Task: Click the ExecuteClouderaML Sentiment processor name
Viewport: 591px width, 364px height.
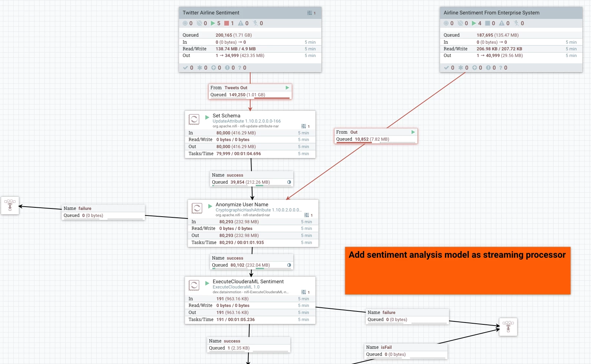Action: (248, 281)
